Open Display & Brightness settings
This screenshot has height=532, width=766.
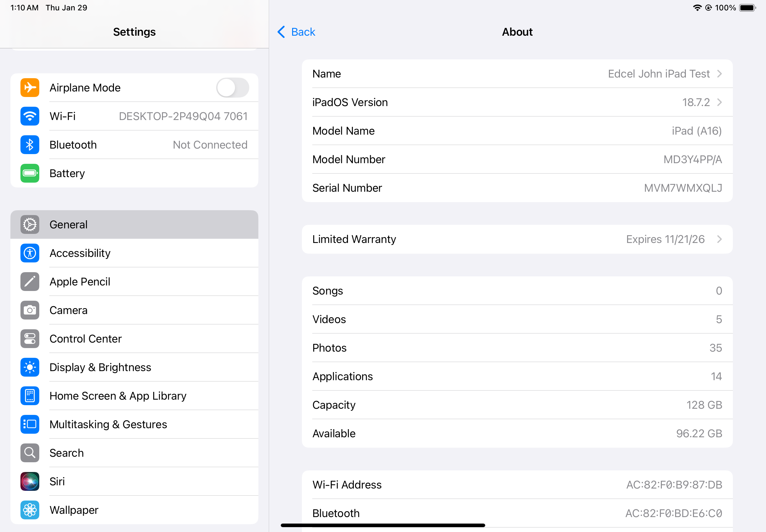pos(134,367)
